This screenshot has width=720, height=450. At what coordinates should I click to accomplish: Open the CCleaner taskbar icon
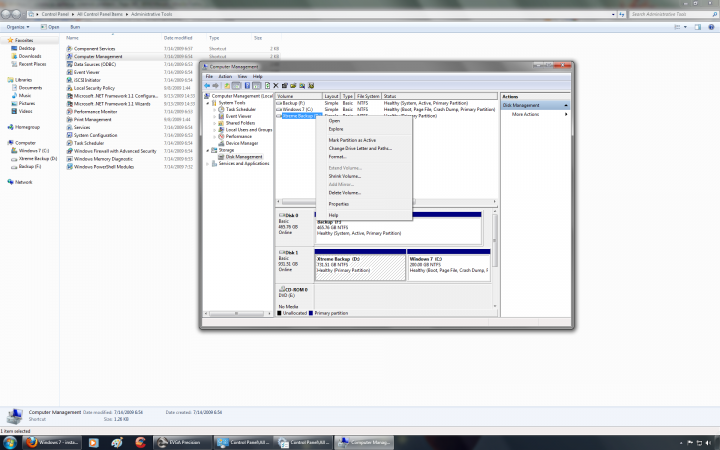pyautogui.click(x=141, y=443)
